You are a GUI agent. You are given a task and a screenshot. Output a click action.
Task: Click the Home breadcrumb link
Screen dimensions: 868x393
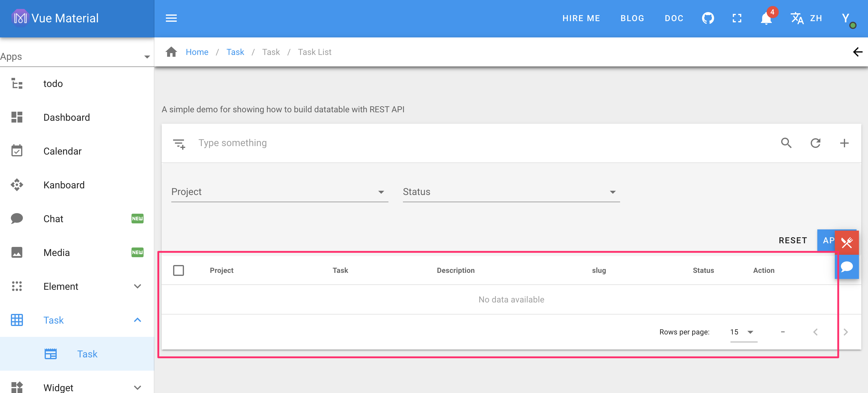click(x=197, y=52)
